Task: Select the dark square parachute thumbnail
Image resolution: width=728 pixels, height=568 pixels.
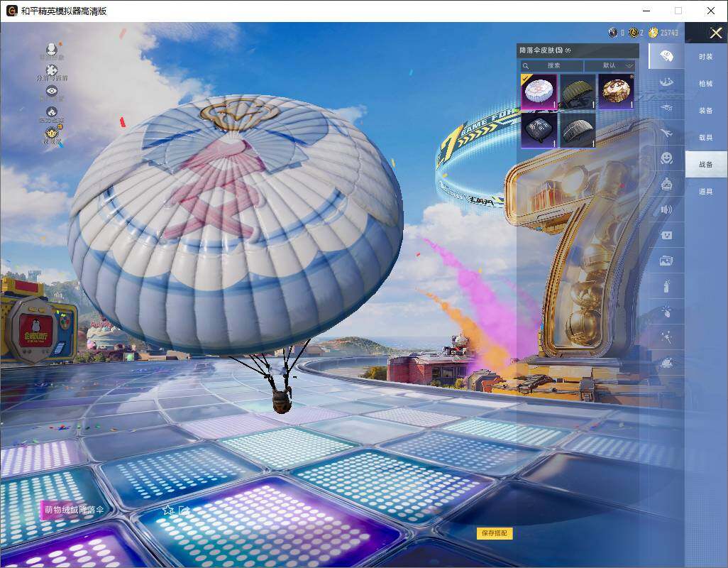Action: 539,130
